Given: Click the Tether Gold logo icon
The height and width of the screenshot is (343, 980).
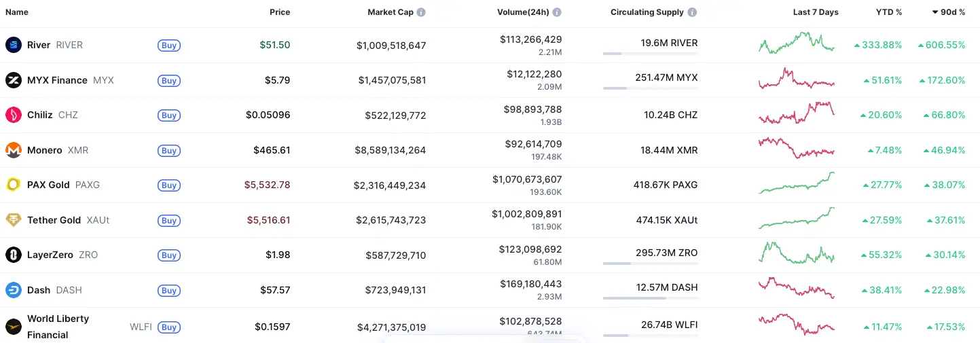Looking at the screenshot, I should click(x=14, y=220).
